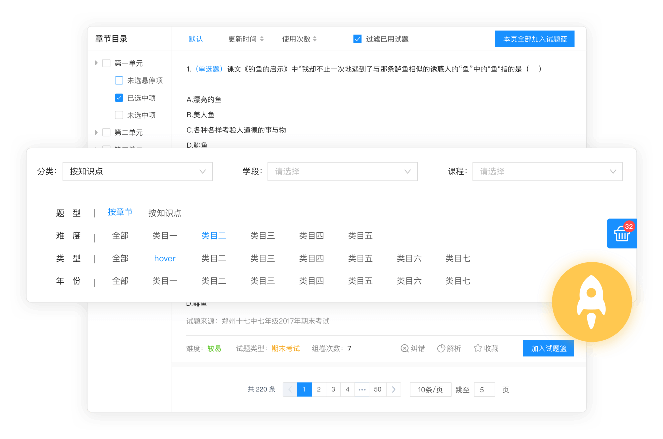The width and height of the screenshot is (663, 439).
Task: Click the 纠错 error-report icon
Action: 405,348
